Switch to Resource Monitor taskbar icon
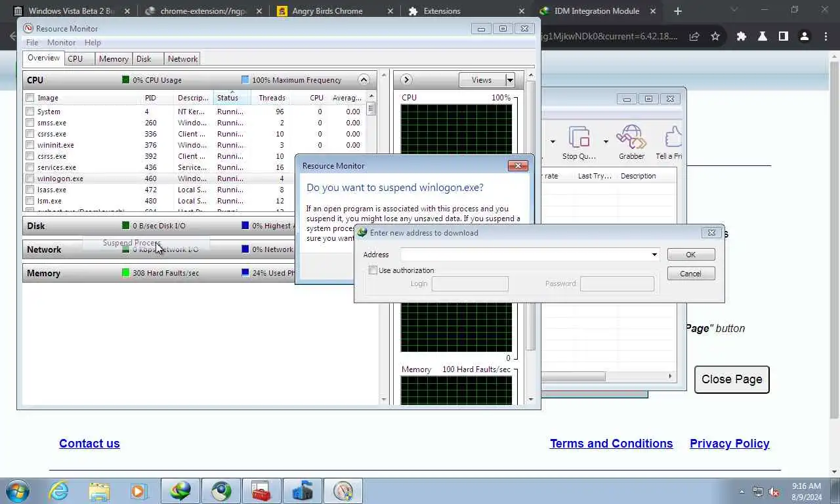Screen dimensions: 840x504 (343, 491)
